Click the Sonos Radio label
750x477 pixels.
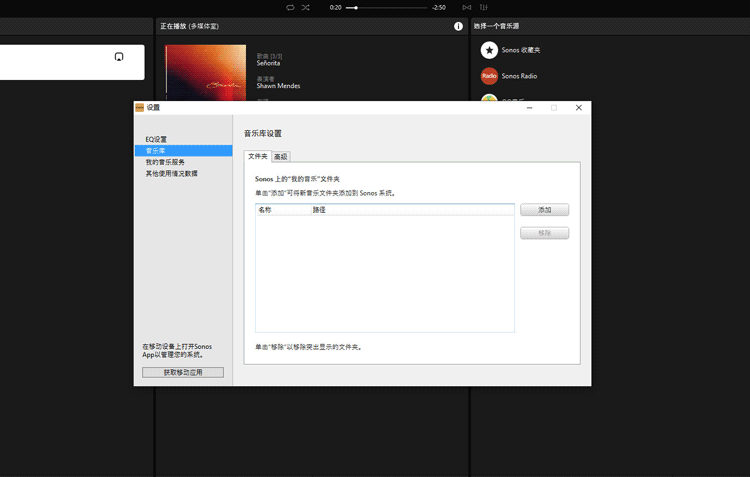[x=519, y=76]
